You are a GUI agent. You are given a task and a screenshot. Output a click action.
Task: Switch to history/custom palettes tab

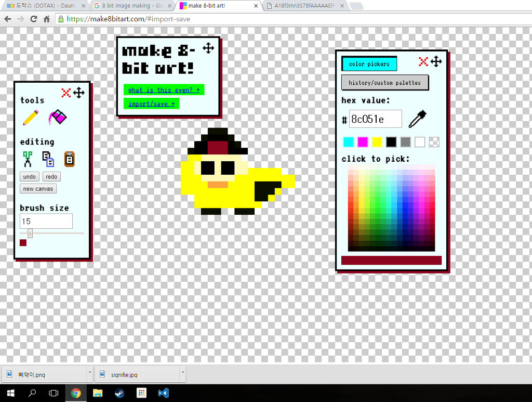385,83
